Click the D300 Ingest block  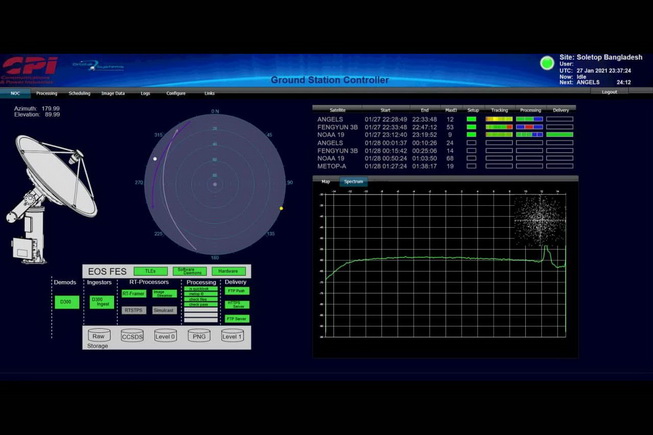coord(102,302)
